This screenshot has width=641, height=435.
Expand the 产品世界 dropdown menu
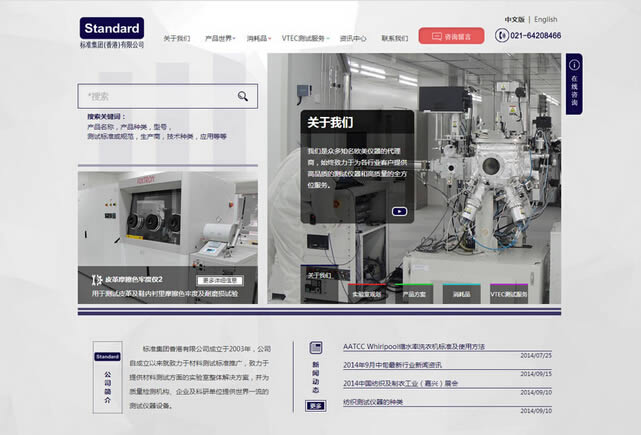219,38
